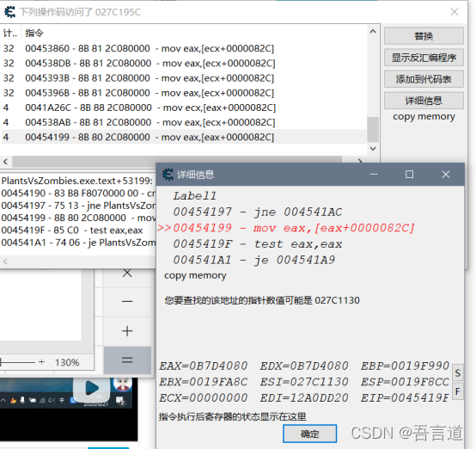Click the 指令 column header
The image size is (476, 449).
tap(34, 33)
